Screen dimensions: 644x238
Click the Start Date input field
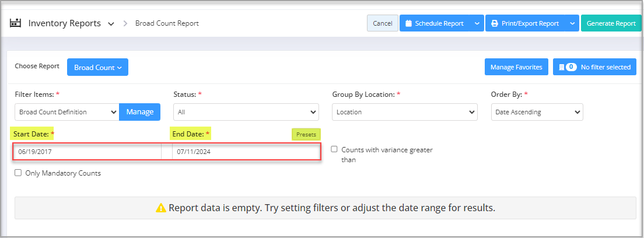click(87, 152)
